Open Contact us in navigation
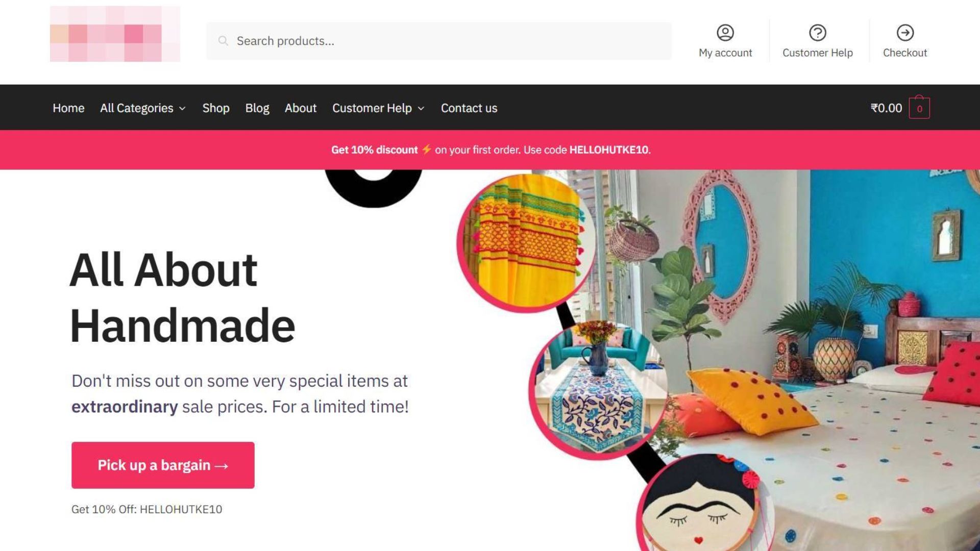 (x=469, y=108)
